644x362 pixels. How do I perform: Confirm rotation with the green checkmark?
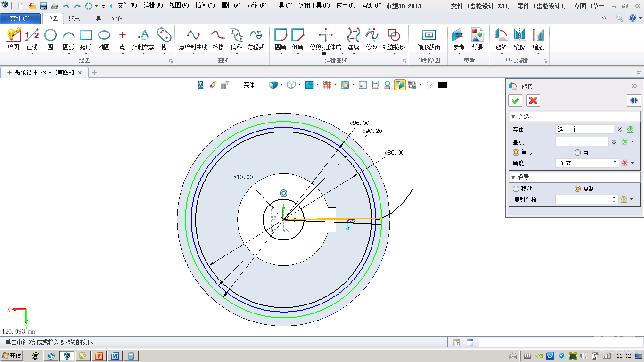[515, 100]
